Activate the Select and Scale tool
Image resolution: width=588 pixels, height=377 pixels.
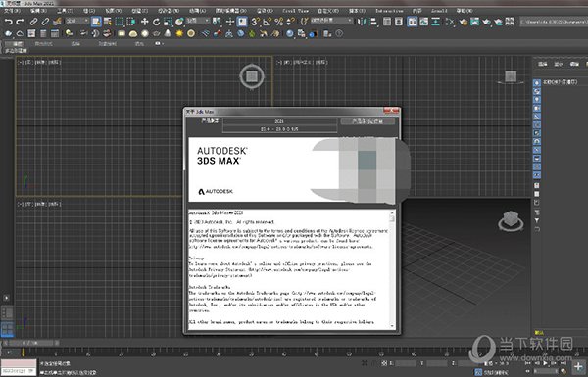(168, 22)
